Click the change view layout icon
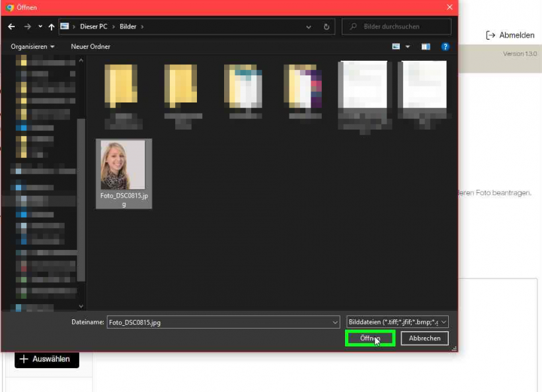The image size is (542, 392). click(x=397, y=47)
